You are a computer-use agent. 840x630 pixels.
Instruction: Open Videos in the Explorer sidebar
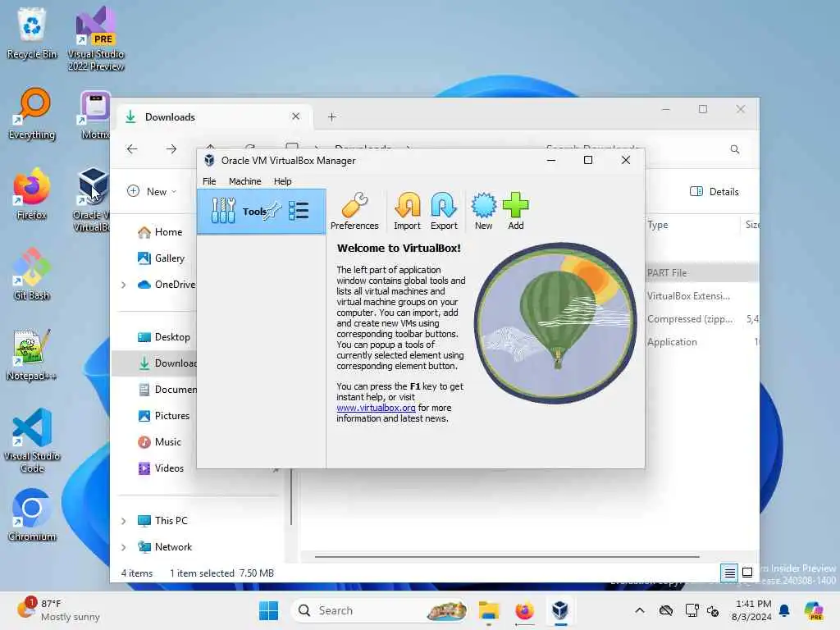pyautogui.click(x=161, y=468)
